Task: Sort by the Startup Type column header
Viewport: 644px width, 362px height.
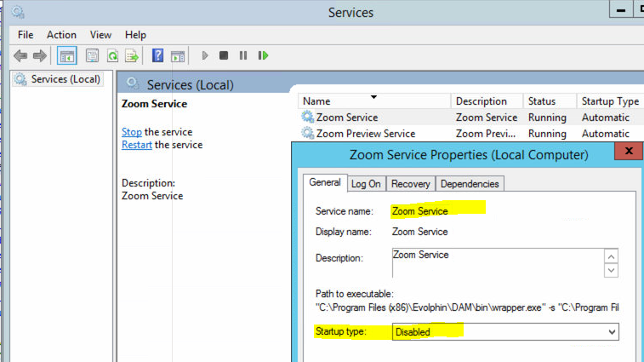Action: pyautogui.click(x=610, y=101)
